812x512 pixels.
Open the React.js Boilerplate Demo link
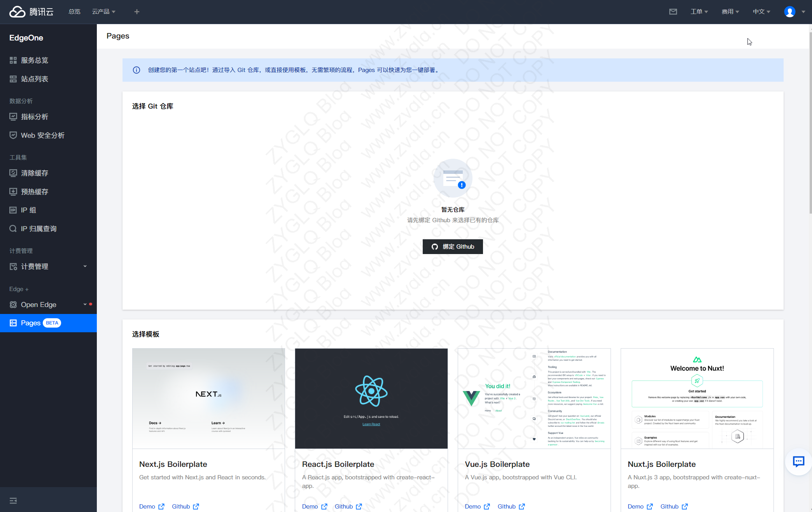pos(315,507)
